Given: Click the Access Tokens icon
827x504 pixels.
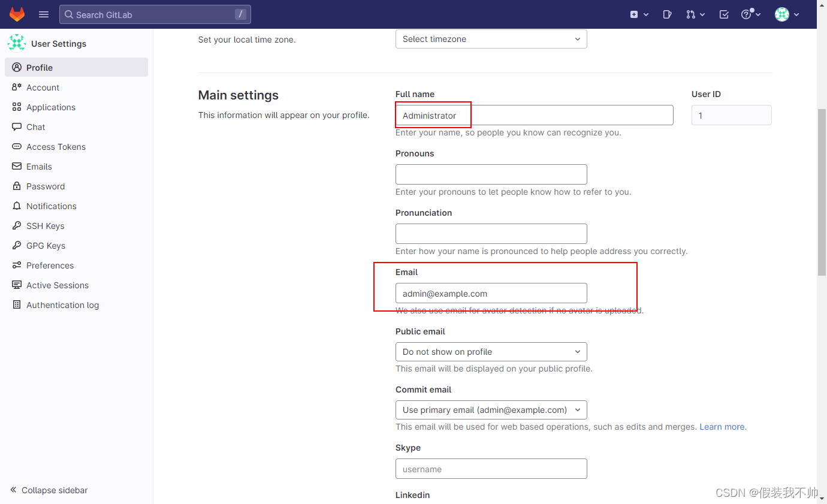Looking at the screenshot, I should 17,147.
